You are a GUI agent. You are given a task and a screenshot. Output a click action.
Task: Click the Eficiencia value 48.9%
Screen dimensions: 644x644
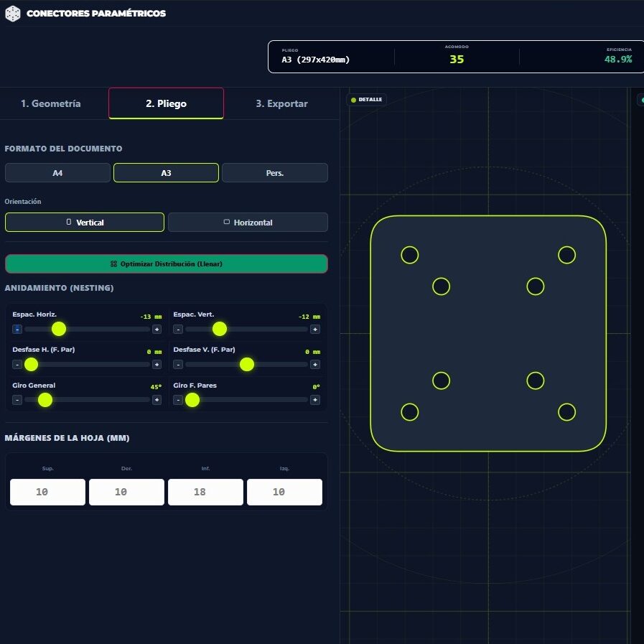pos(618,59)
